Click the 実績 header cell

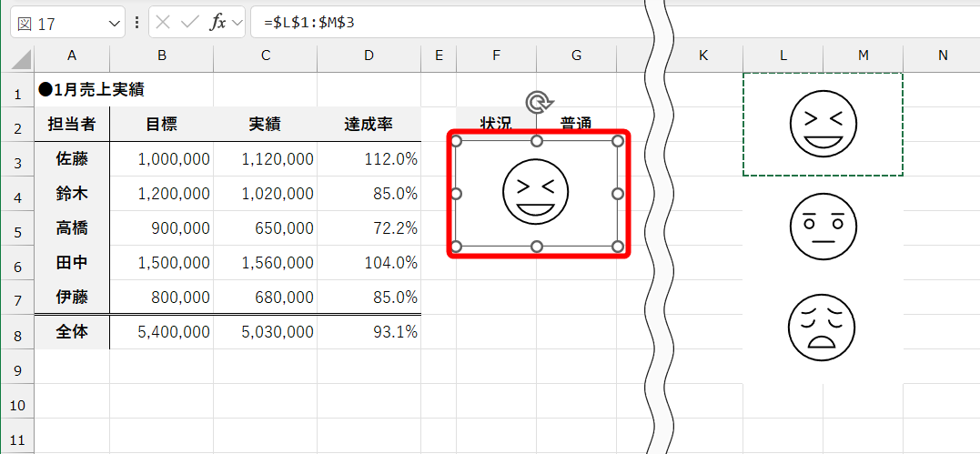(x=266, y=125)
